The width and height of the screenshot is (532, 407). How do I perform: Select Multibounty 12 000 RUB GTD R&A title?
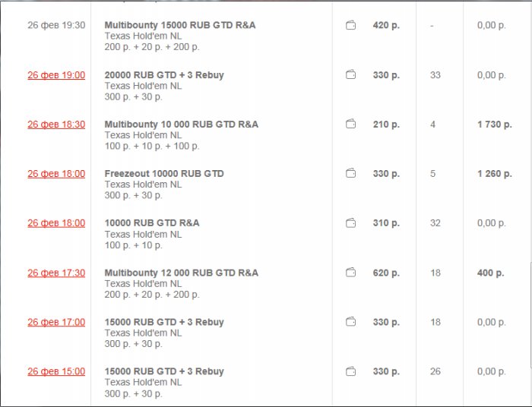coord(181,273)
